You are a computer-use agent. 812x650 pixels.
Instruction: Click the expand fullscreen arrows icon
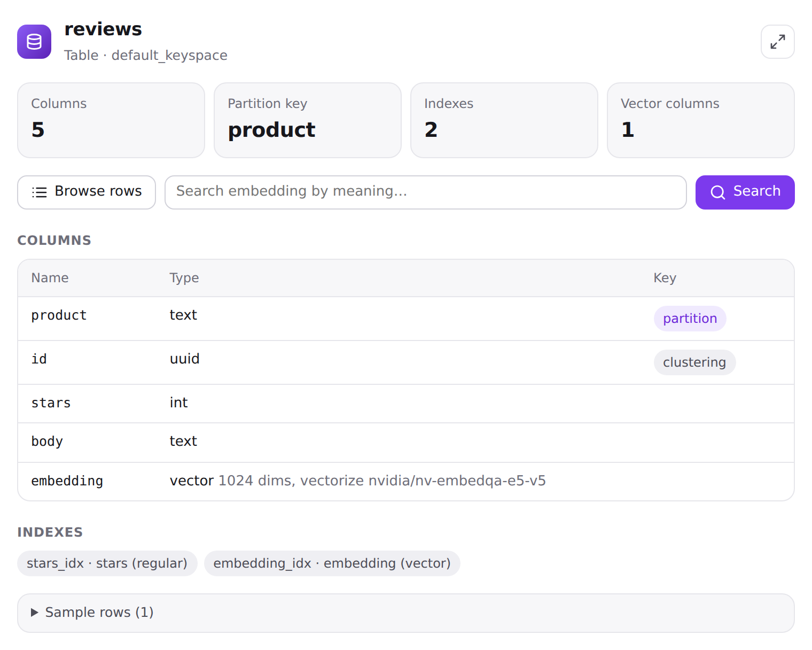click(777, 42)
